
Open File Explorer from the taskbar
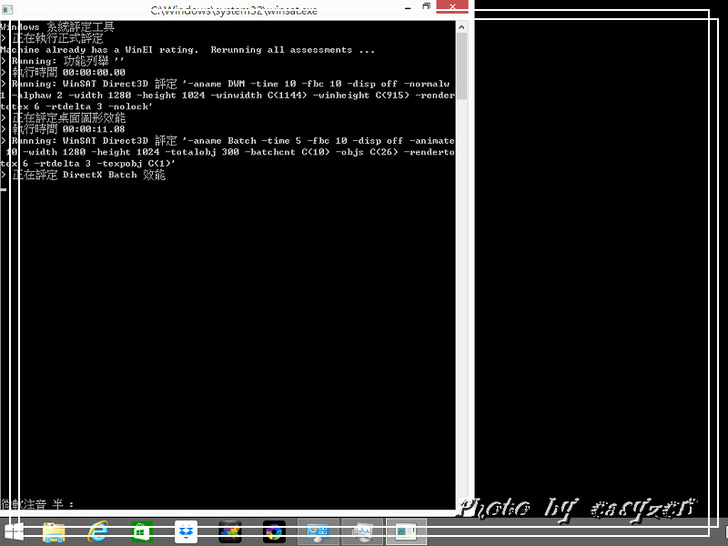pyautogui.click(x=54, y=532)
